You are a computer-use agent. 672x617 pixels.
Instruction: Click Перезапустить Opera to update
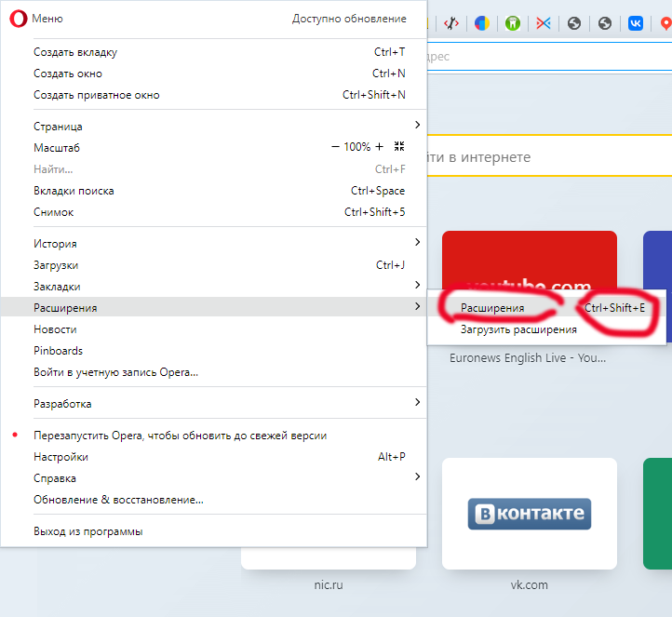[x=213, y=436]
